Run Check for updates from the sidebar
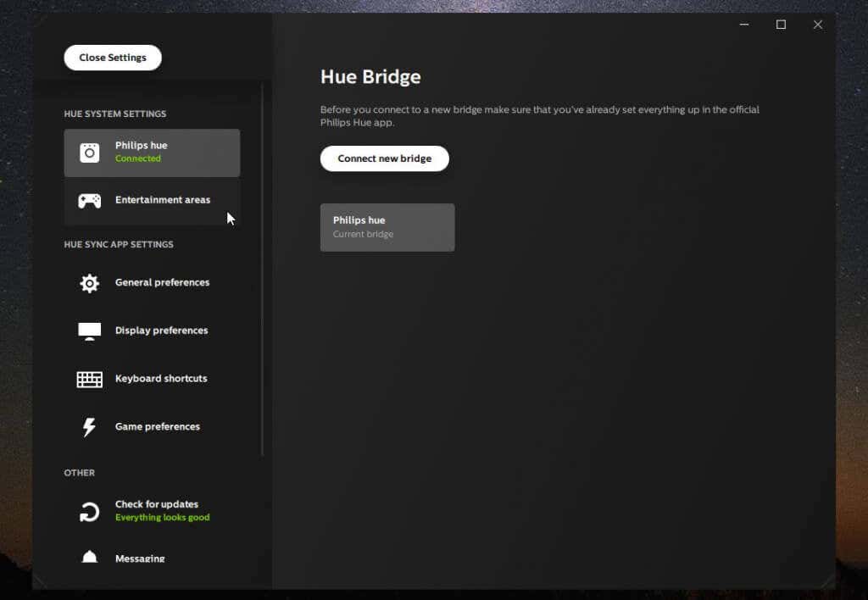 coord(157,503)
